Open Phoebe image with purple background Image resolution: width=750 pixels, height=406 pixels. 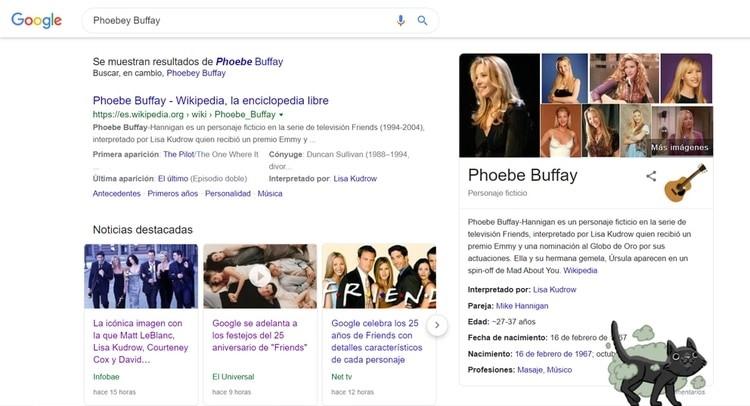[x=686, y=78]
